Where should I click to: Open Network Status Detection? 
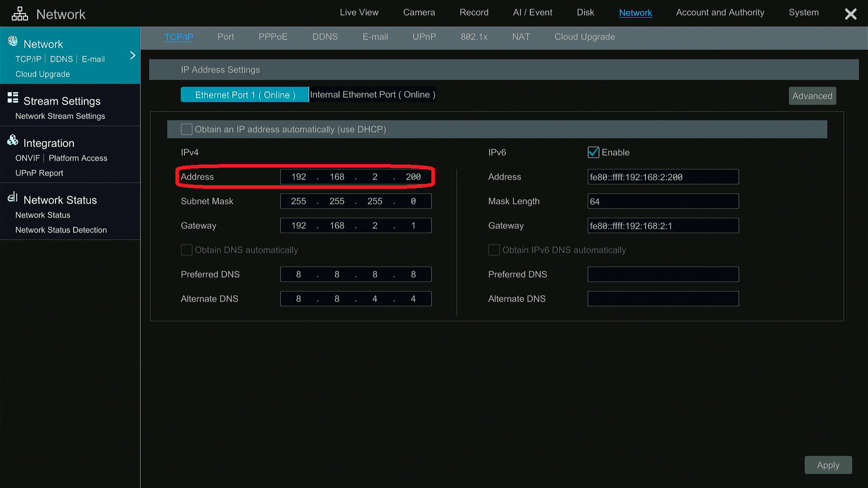[x=61, y=229]
